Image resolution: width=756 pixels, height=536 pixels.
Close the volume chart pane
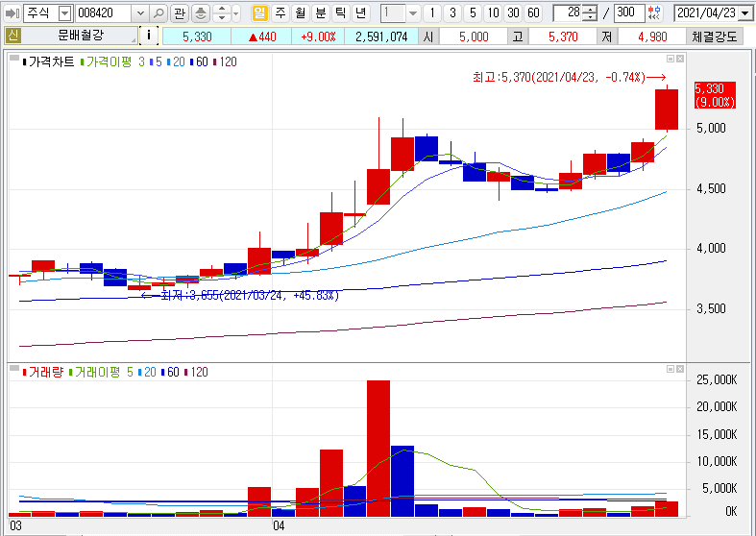pyautogui.click(x=680, y=369)
